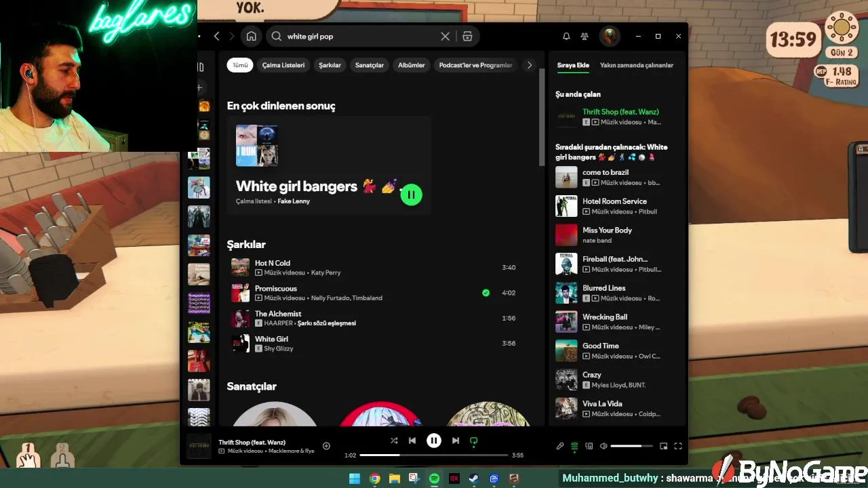Open File Explorer from the taskbar
Image resolution: width=868 pixels, height=488 pixels.
[x=394, y=479]
